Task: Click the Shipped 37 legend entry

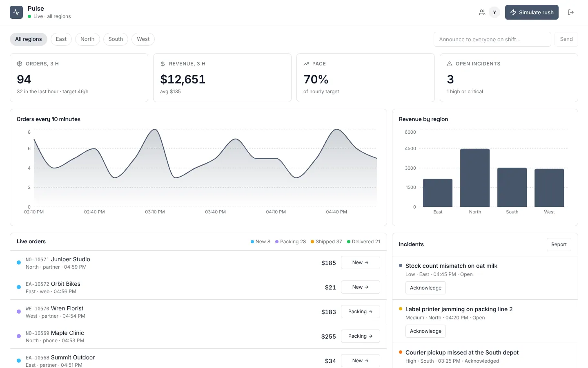Action: pyautogui.click(x=326, y=242)
